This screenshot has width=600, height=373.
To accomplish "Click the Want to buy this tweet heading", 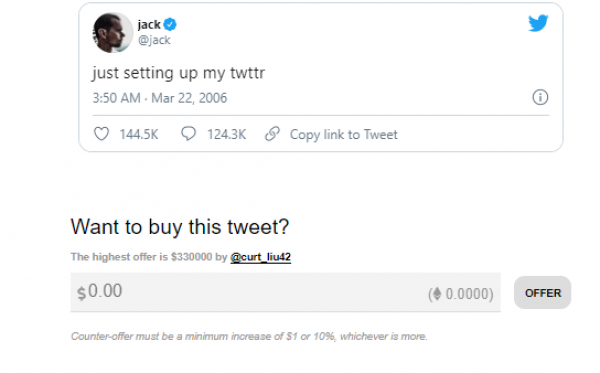I will point(180,227).
